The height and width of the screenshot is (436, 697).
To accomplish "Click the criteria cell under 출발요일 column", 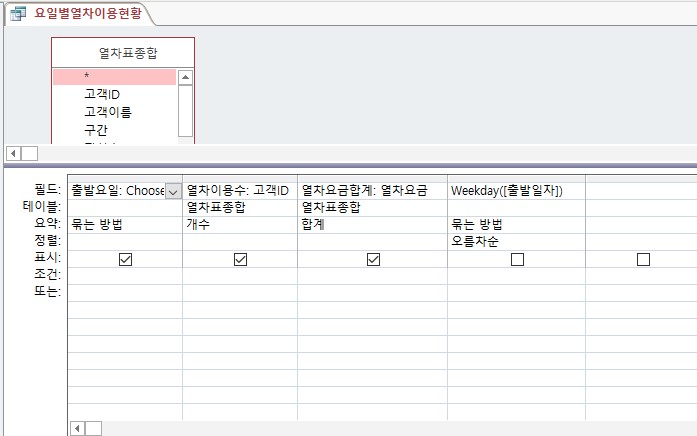I will pos(125,275).
